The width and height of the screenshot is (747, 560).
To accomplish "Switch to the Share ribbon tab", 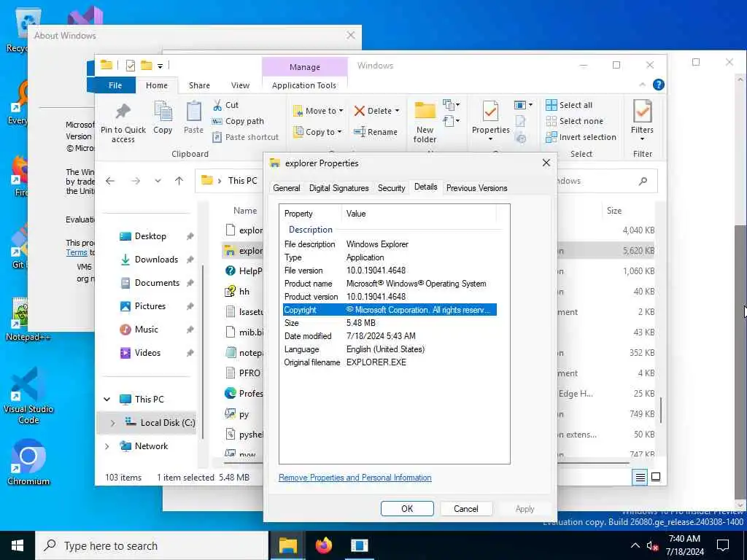I will [x=199, y=85].
